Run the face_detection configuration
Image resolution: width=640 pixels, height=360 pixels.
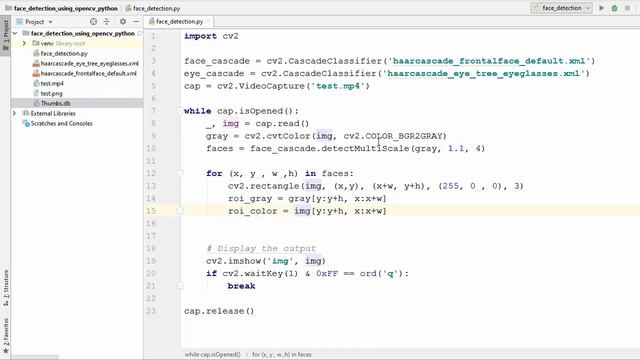[601, 8]
